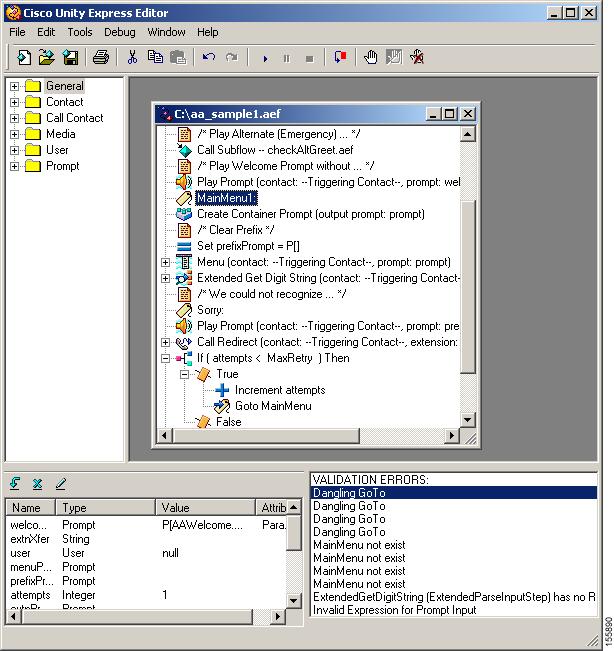Click the Step Over debug icon
614x651 pixels.
click(x=340, y=57)
